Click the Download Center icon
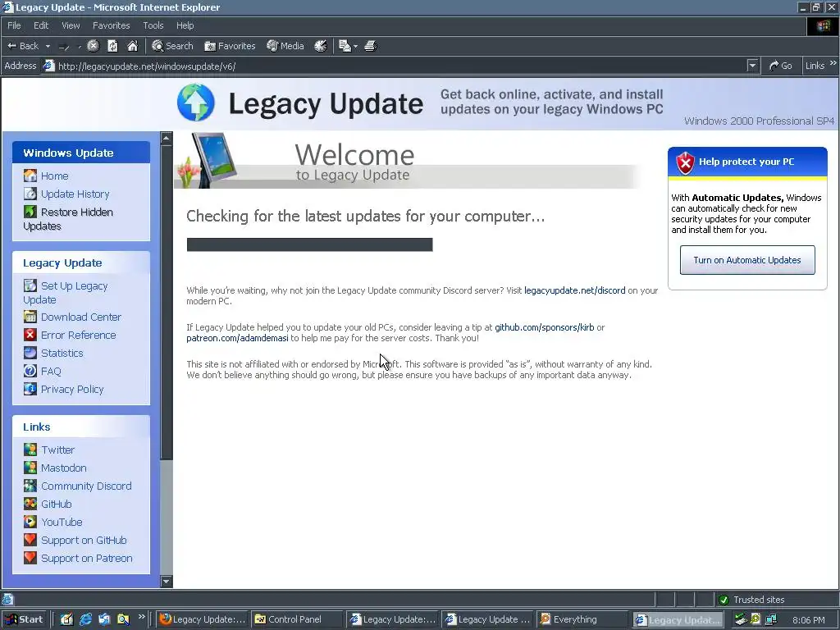The image size is (840, 630). tap(30, 317)
